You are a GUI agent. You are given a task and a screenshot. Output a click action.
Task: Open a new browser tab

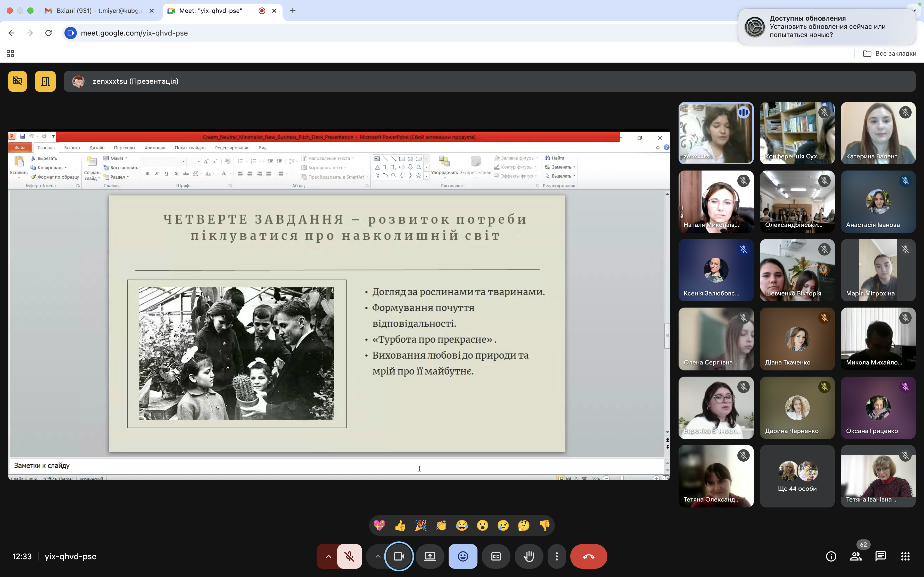point(293,11)
